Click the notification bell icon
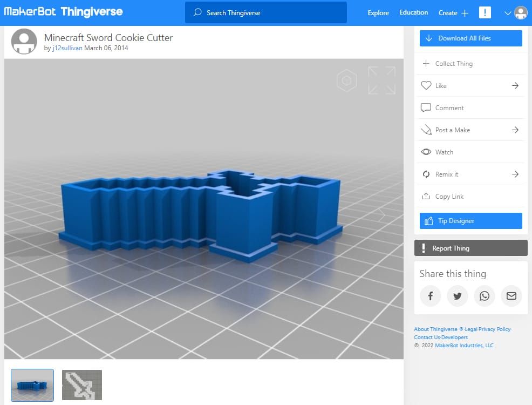The image size is (532, 405). coord(485,12)
